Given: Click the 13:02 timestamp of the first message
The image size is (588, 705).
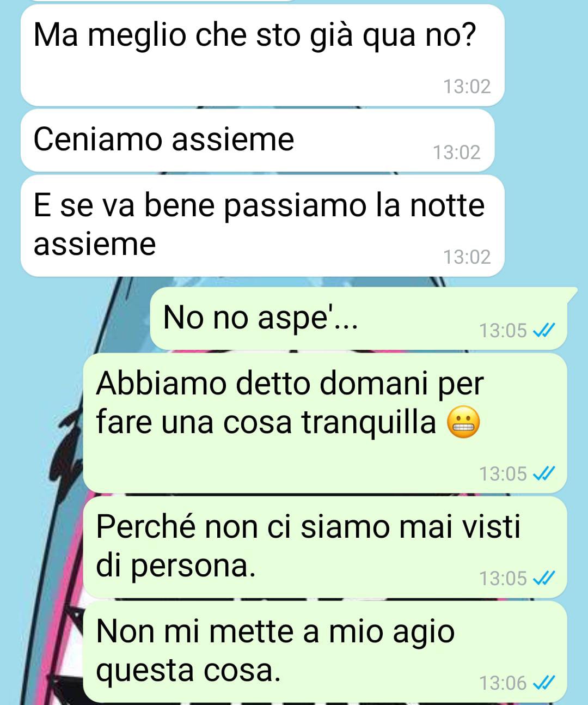Looking at the screenshot, I should 467,87.
